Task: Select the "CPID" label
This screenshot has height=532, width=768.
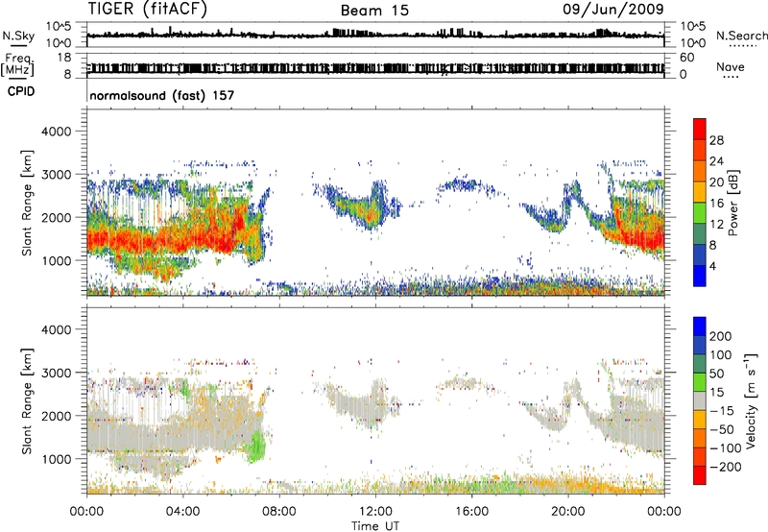Action: (x=21, y=91)
